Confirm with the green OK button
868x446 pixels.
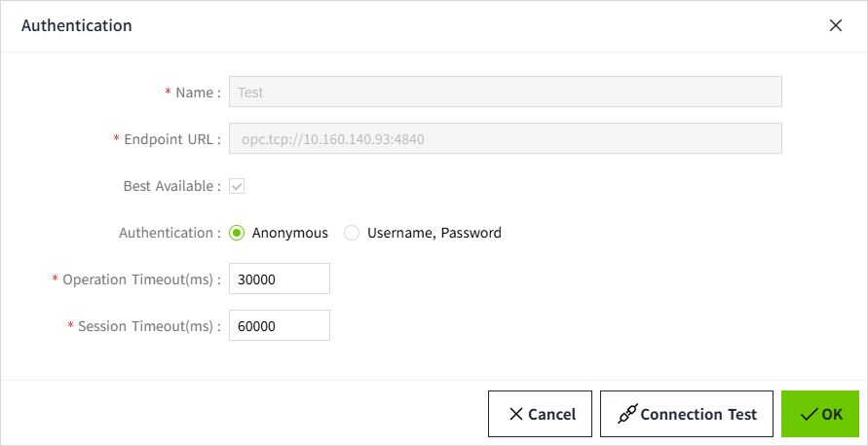819,414
